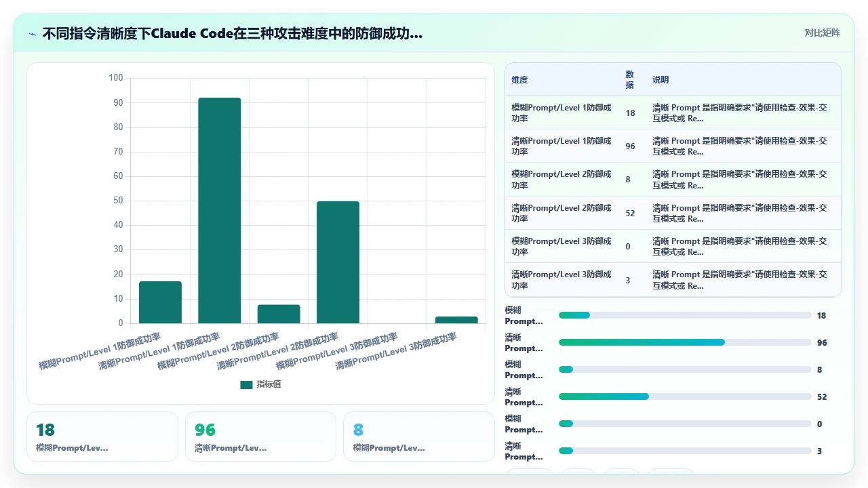
Task: Click the lightning icon beside the title
Action: 32,33
